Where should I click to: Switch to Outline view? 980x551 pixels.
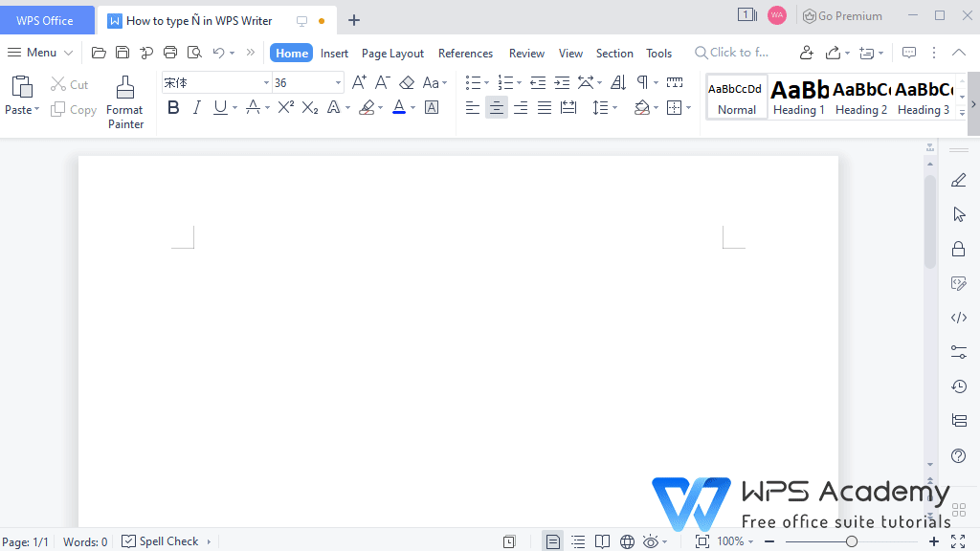click(578, 541)
